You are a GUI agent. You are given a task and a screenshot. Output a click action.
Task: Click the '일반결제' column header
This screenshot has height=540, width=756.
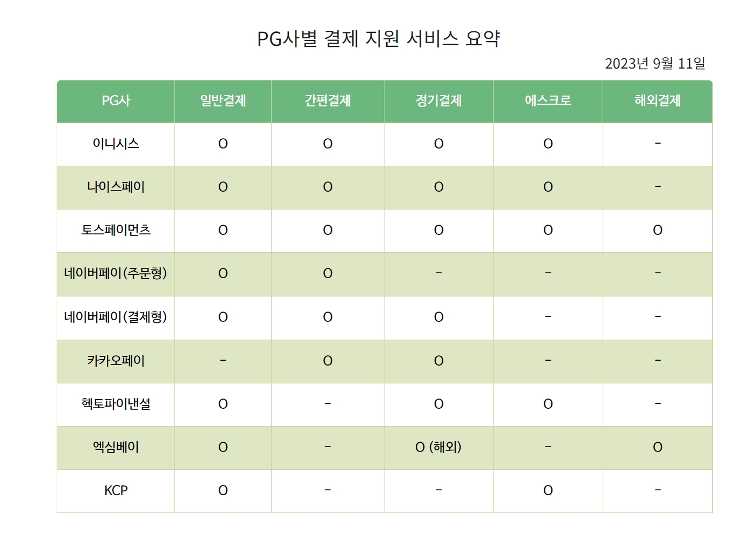click(223, 101)
